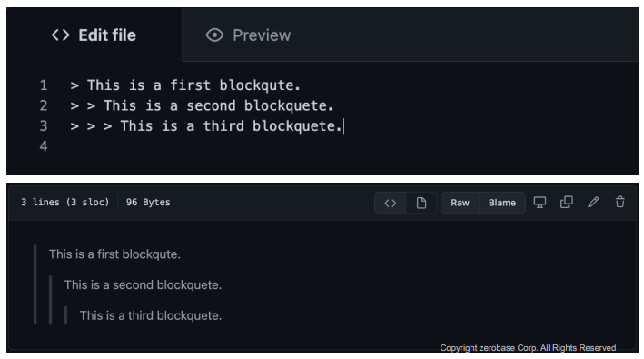Viewport: 644px width, 359px height.
Task: Click rendered "This is a third blockquete." text
Action: [151, 315]
